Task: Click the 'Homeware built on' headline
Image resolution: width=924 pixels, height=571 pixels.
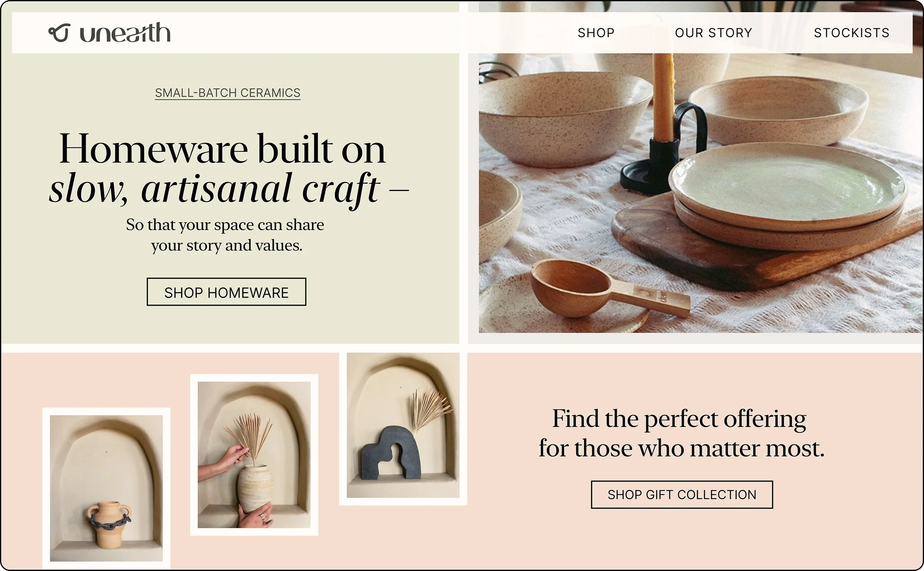Action: (x=223, y=148)
